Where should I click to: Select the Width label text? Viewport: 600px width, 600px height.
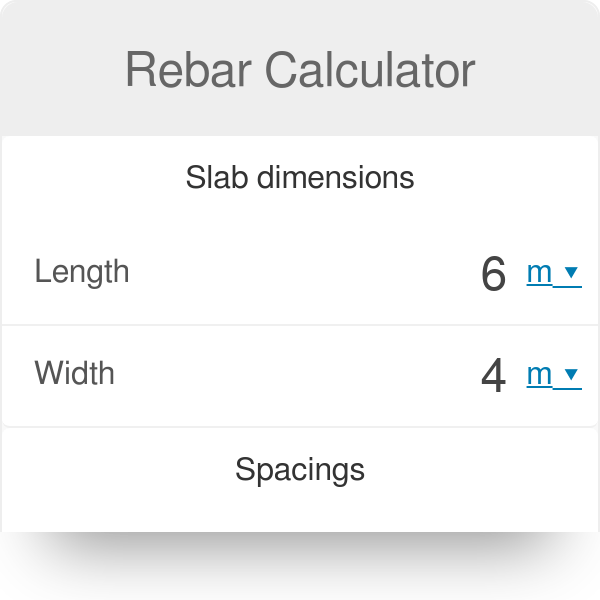[x=75, y=373]
